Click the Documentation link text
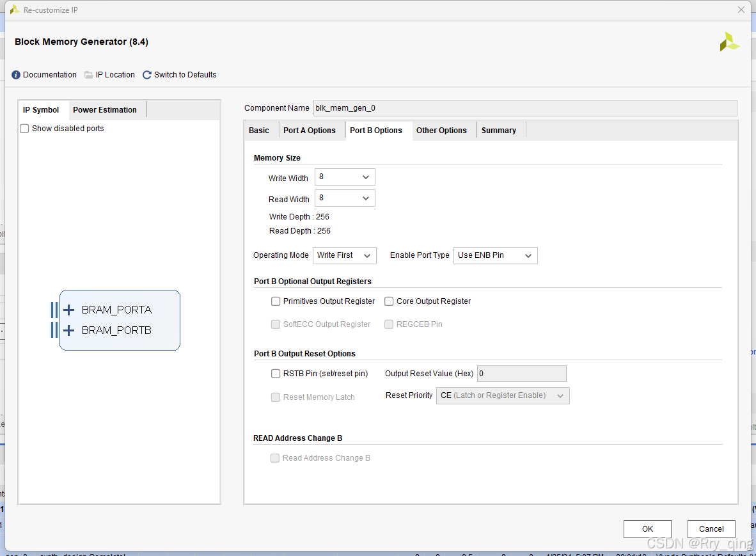This screenshot has height=556, width=756. coord(50,75)
